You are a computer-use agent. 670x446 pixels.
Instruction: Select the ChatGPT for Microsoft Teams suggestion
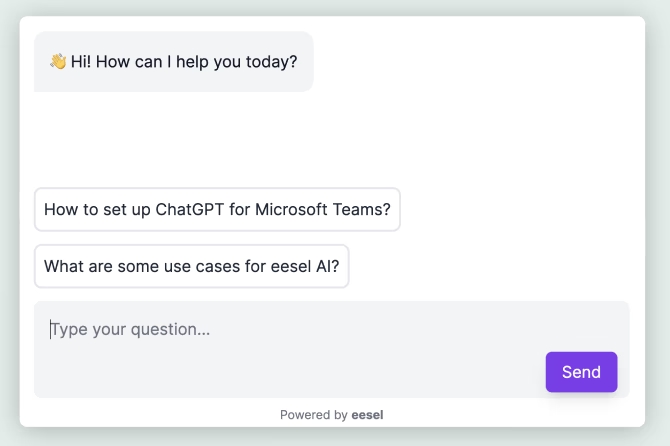[217, 210]
